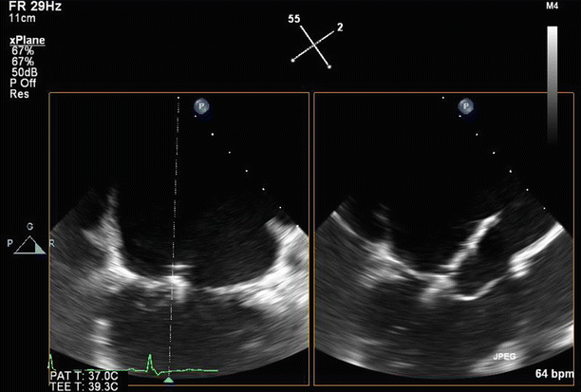Viewport: 581px width, 392px height.
Task: Click the xPlane plane-angle crosshair indicator
Action: tap(315, 43)
